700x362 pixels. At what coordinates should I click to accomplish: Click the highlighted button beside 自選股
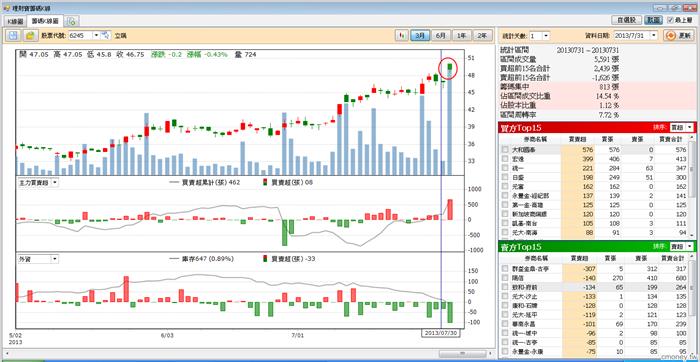tap(654, 20)
